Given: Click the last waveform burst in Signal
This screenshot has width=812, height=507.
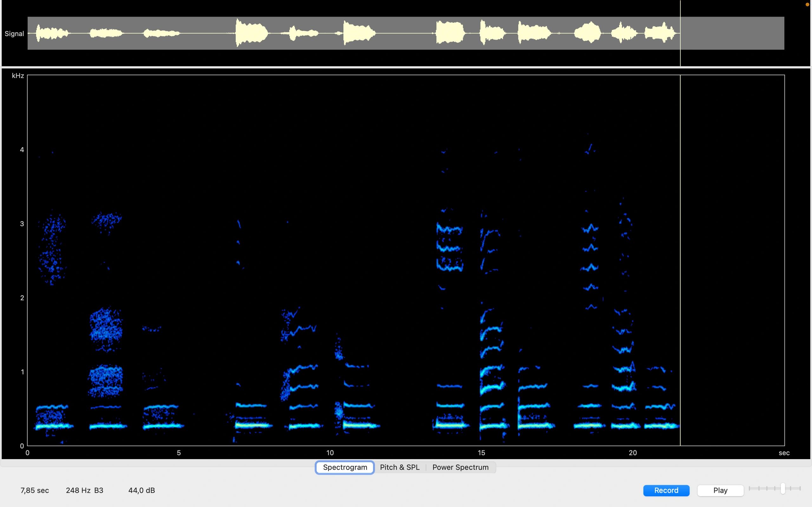Looking at the screenshot, I should pyautogui.click(x=659, y=34).
